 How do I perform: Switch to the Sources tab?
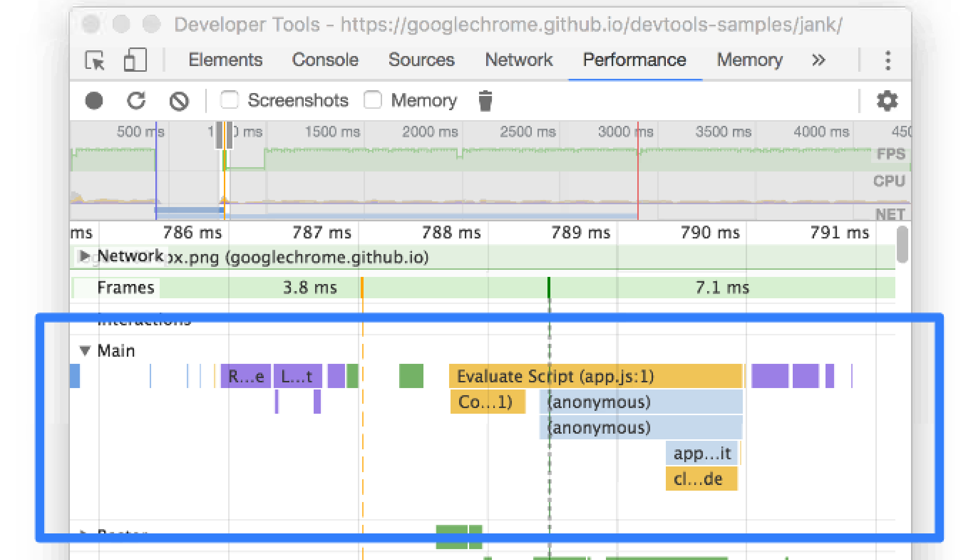pos(421,60)
